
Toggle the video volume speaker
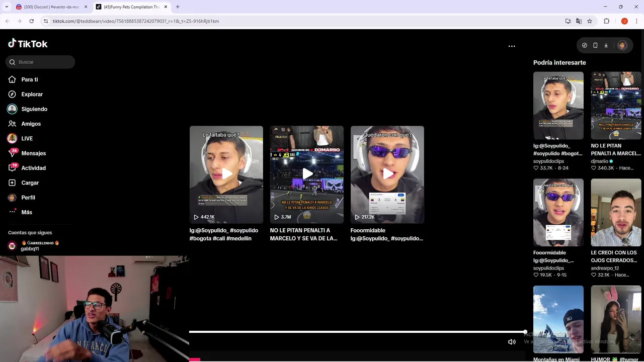point(512,342)
